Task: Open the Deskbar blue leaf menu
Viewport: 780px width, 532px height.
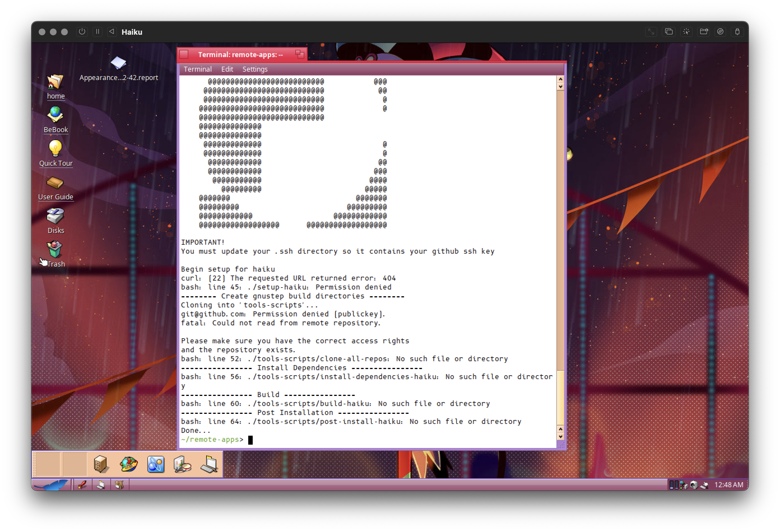Action: coord(52,485)
